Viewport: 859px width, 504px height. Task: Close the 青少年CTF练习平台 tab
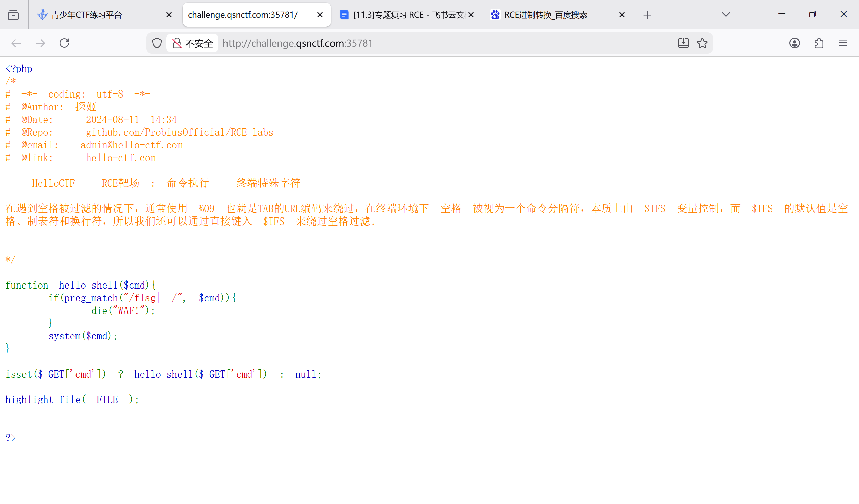[169, 15]
